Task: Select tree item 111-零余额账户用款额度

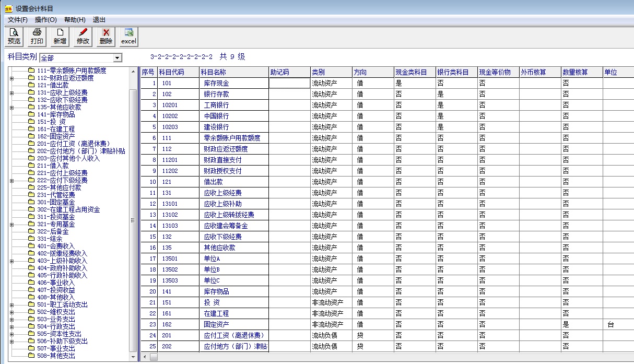Action: click(72, 71)
